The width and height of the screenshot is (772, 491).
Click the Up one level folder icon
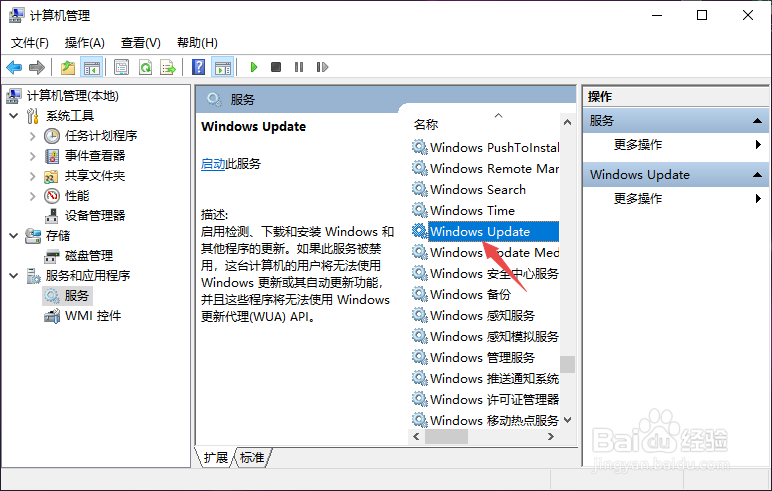(68, 67)
